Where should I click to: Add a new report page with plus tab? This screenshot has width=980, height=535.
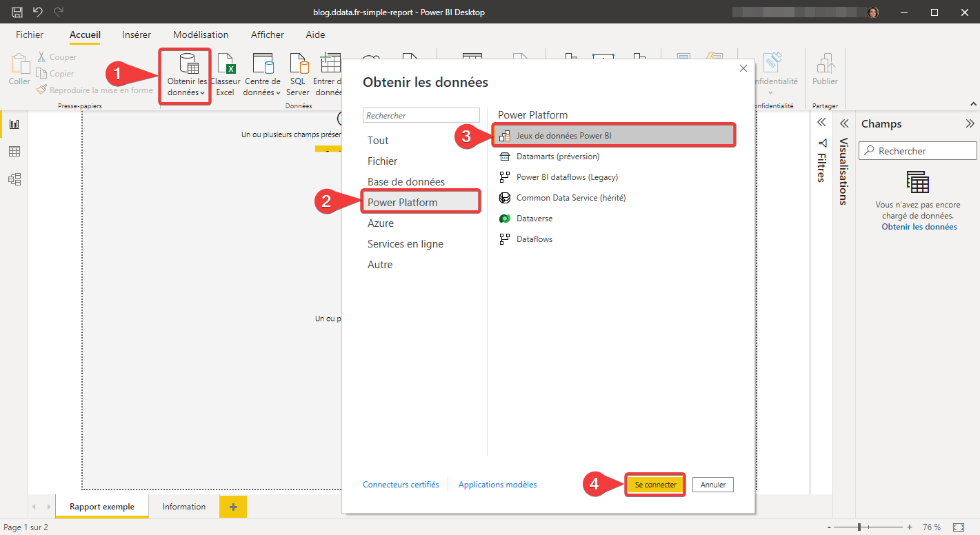click(233, 507)
